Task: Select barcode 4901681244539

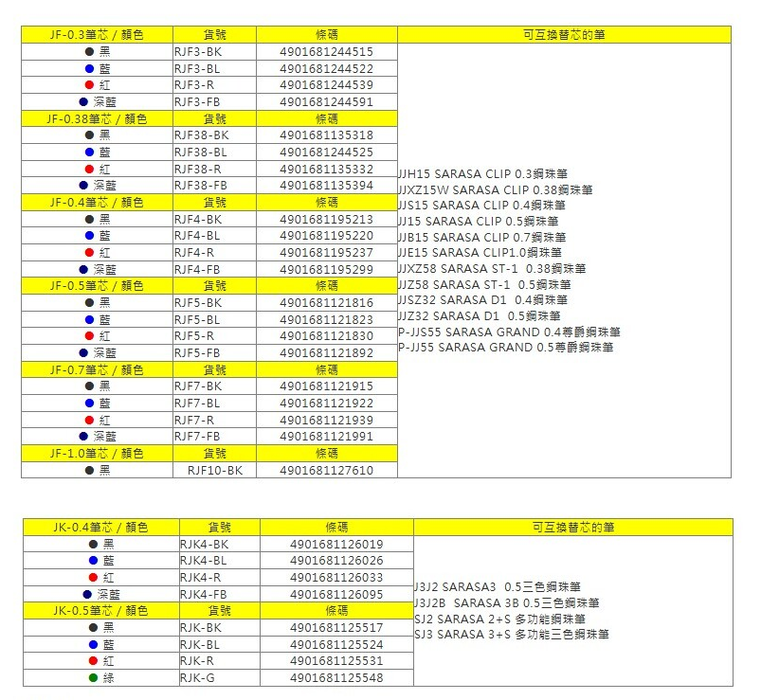Action: pos(327,85)
